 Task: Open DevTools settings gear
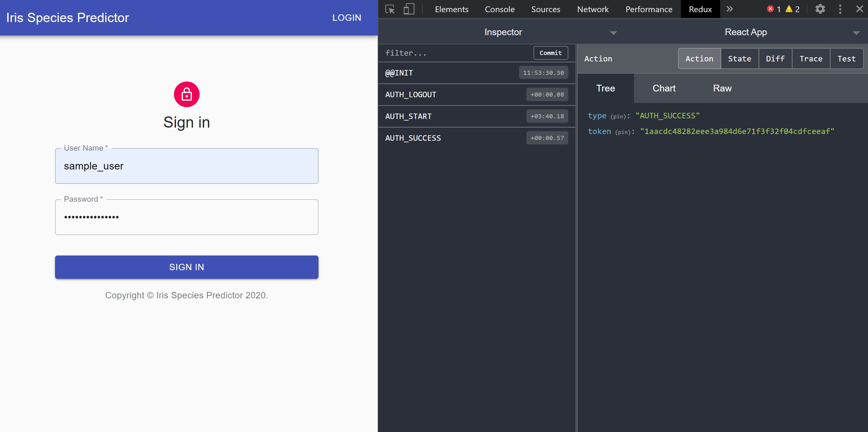(820, 9)
